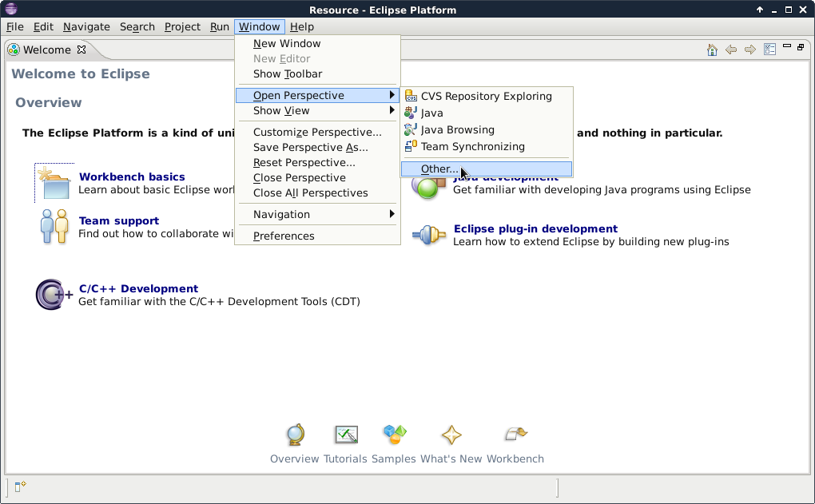Click the Overview label at bottom
The height and width of the screenshot is (504, 815).
(294, 458)
